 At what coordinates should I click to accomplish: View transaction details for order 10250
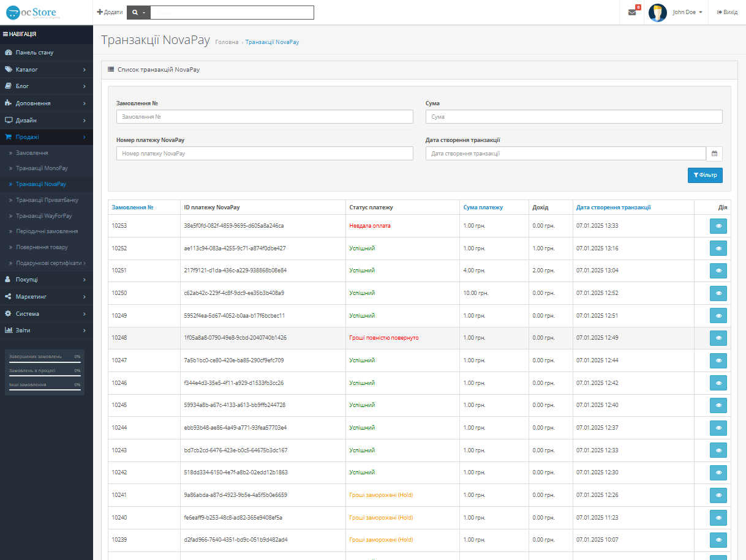[x=718, y=293]
